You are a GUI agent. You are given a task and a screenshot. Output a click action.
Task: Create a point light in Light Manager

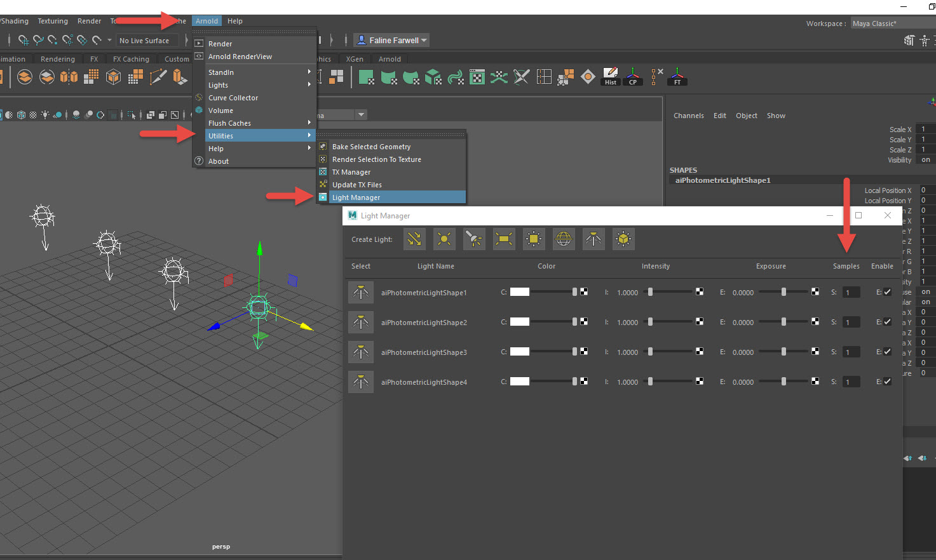[444, 239]
